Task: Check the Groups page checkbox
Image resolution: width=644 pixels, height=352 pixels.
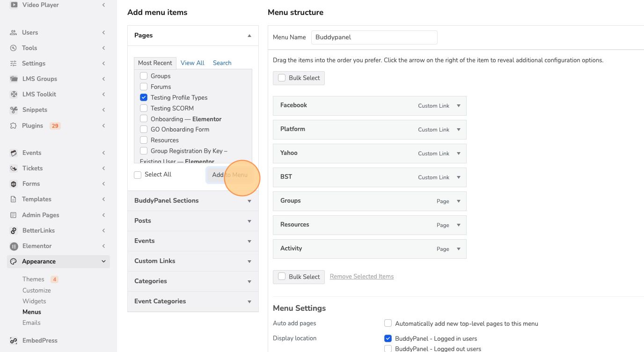Action: tap(144, 76)
